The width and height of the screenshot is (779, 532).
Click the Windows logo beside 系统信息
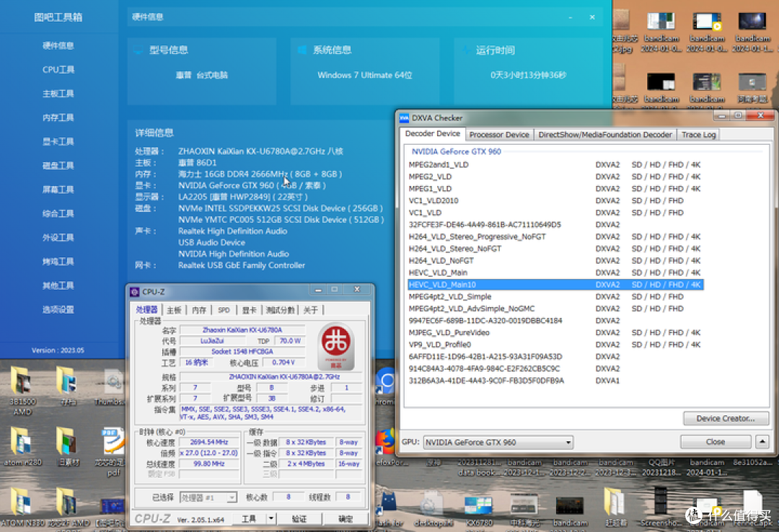click(302, 50)
